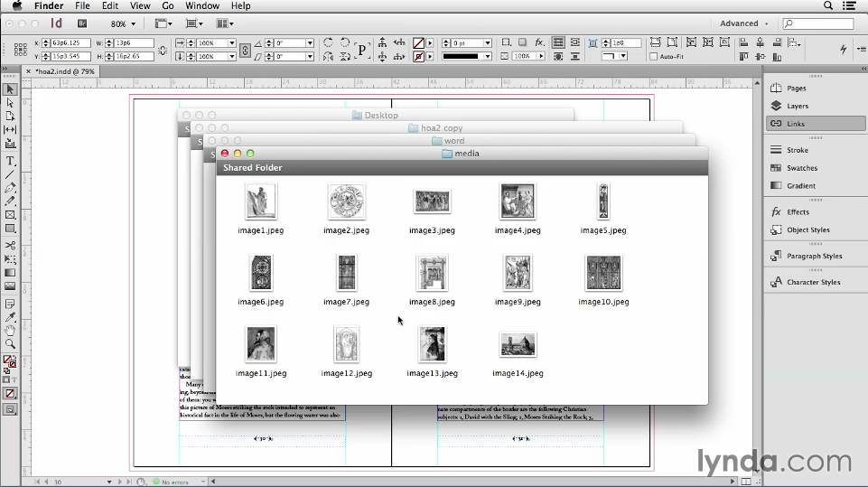Viewport: 868px width, 487px height.
Task: Open the View Options dropdown
Action: [x=163, y=23]
